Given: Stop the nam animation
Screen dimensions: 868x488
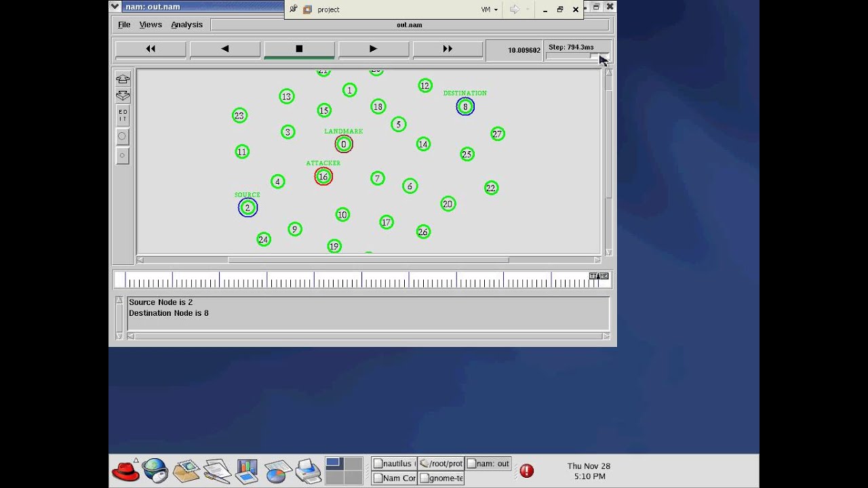Looking at the screenshot, I should (x=299, y=49).
